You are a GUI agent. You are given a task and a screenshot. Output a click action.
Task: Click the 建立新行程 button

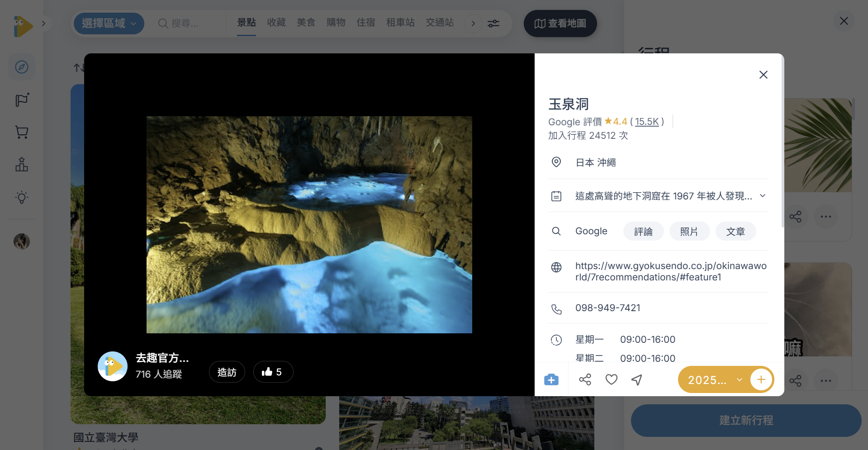tap(746, 421)
